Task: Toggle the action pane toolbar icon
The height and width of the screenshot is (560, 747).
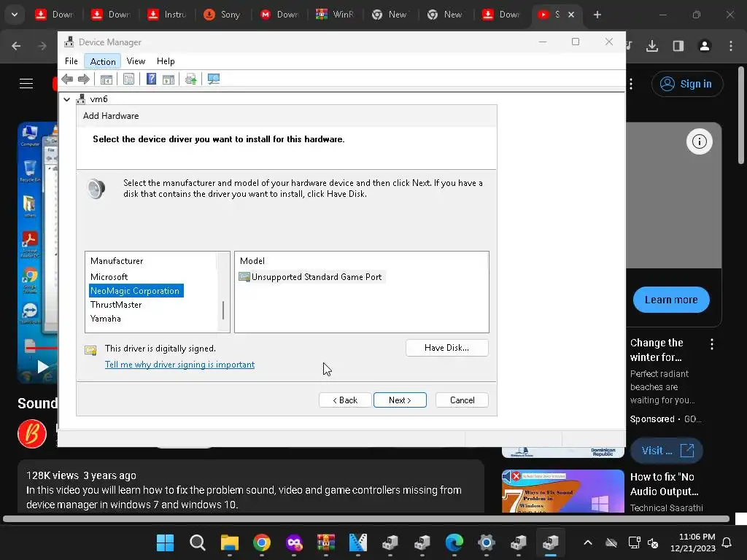Action: 169,79
